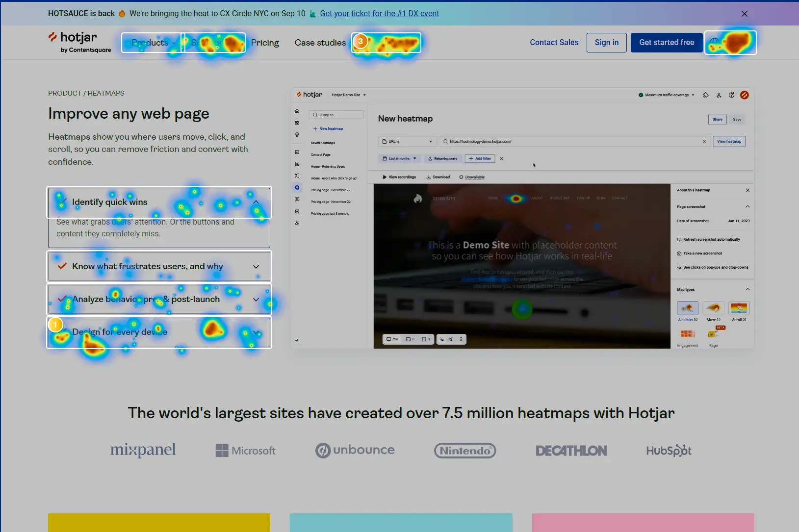Open Case studies in the navigation

point(320,43)
